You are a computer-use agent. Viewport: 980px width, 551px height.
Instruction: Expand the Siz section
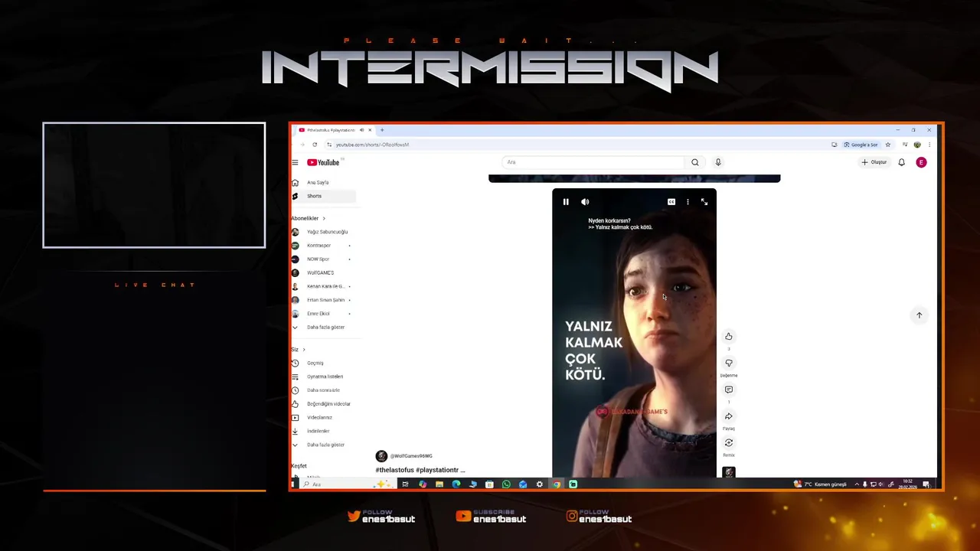[x=298, y=350]
